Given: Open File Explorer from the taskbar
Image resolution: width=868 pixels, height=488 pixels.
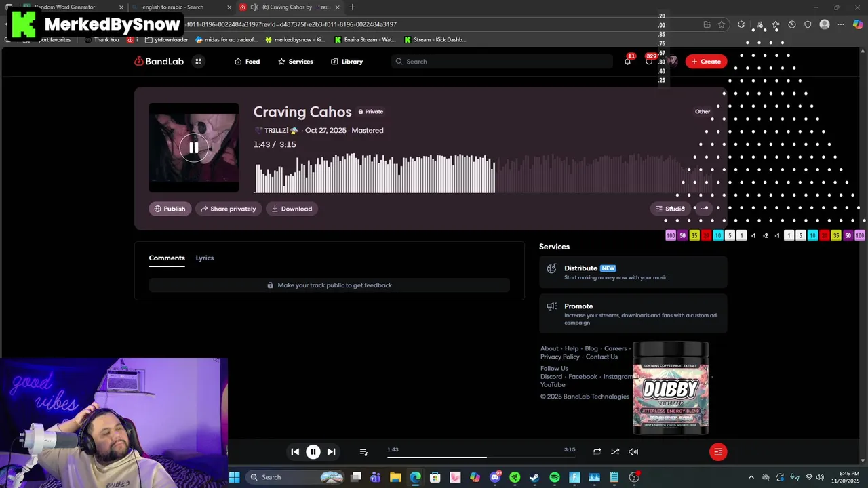Looking at the screenshot, I should coord(395,477).
